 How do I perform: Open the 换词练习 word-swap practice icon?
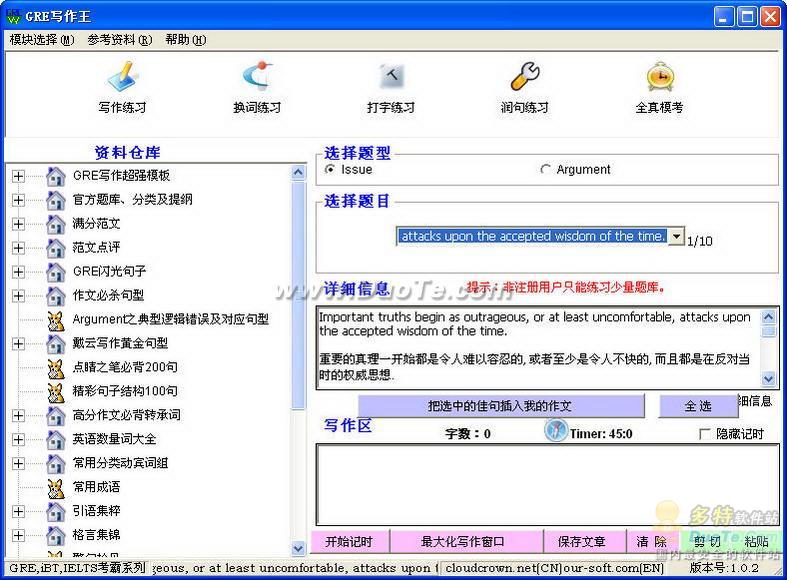pos(256,77)
